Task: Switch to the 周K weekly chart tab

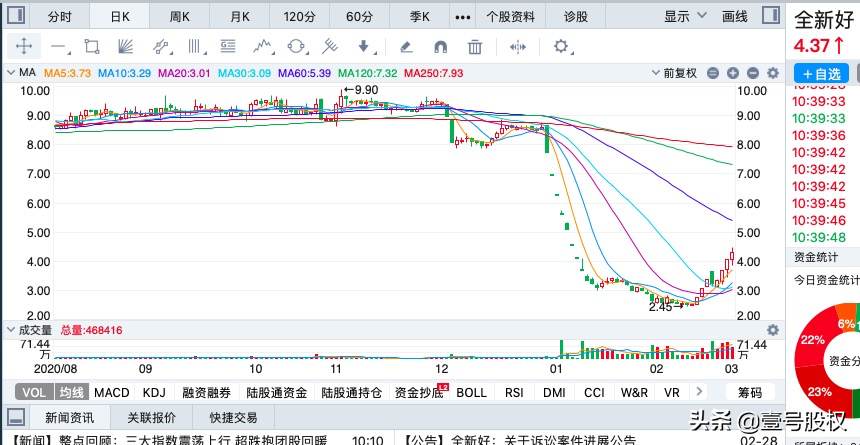Action: pos(180,16)
